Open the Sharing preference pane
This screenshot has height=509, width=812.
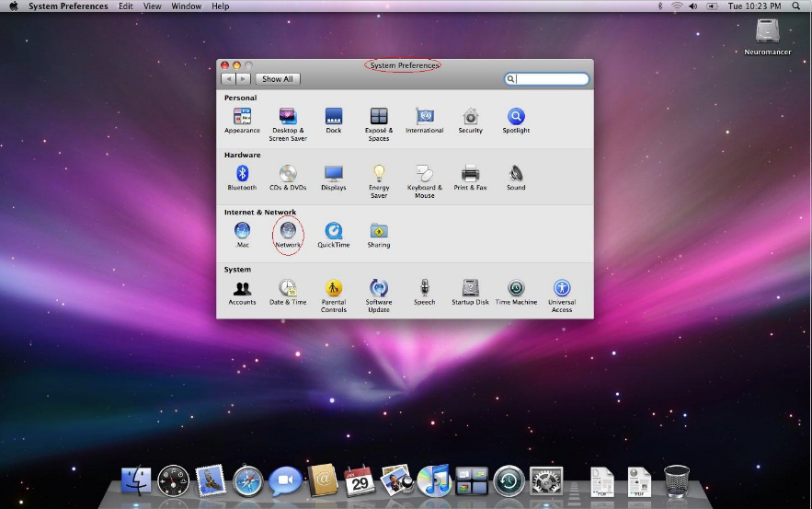pyautogui.click(x=379, y=235)
